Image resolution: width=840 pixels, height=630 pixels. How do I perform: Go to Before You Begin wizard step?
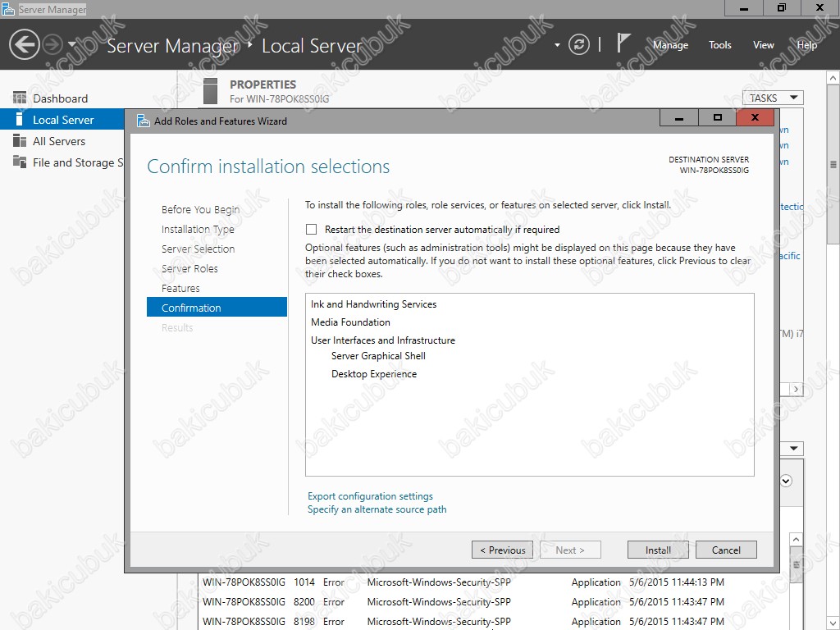(x=200, y=209)
